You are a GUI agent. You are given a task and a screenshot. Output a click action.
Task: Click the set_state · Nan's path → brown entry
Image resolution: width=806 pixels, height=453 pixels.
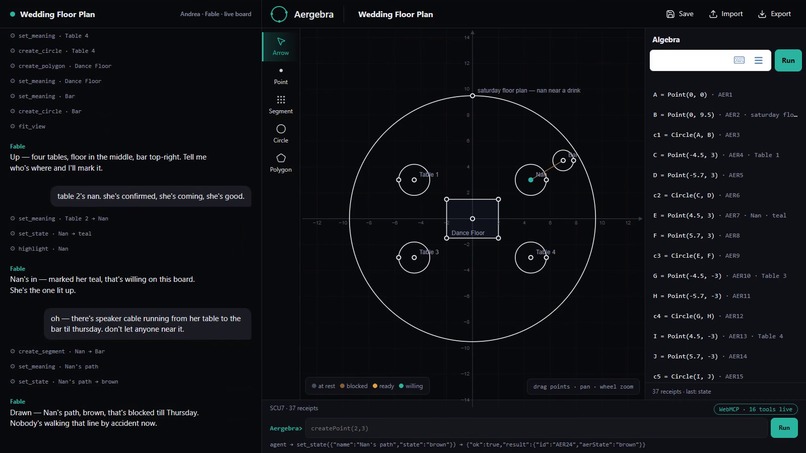tap(64, 382)
